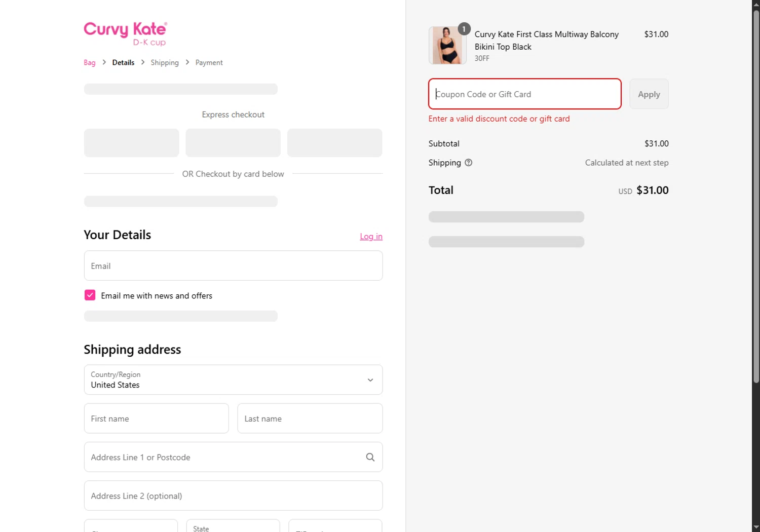This screenshot has height=532, width=760.
Task: Select the Shipping breadcrumb step
Action: pyautogui.click(x=165, y=62)
